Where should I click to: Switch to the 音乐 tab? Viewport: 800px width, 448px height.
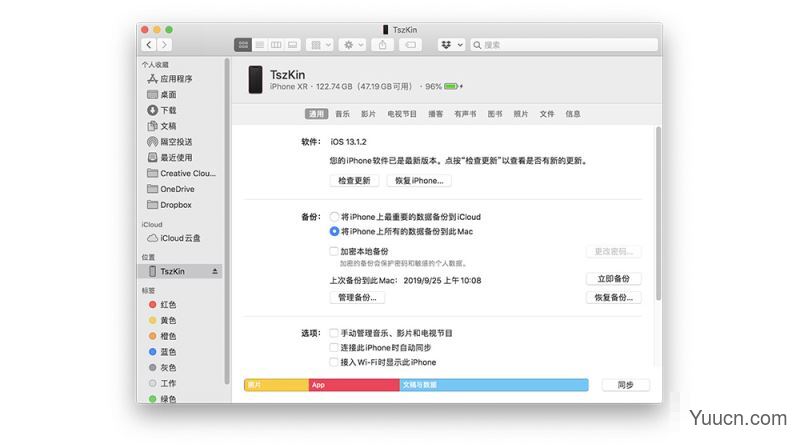(x=342, y=114)
